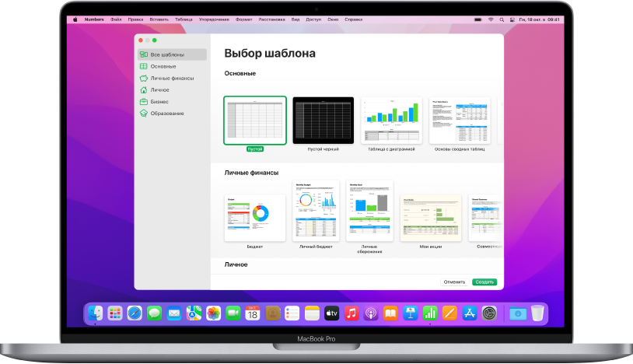Open Launchpad in the dock
Screen dimensions: 633x364
click(115, 313)
